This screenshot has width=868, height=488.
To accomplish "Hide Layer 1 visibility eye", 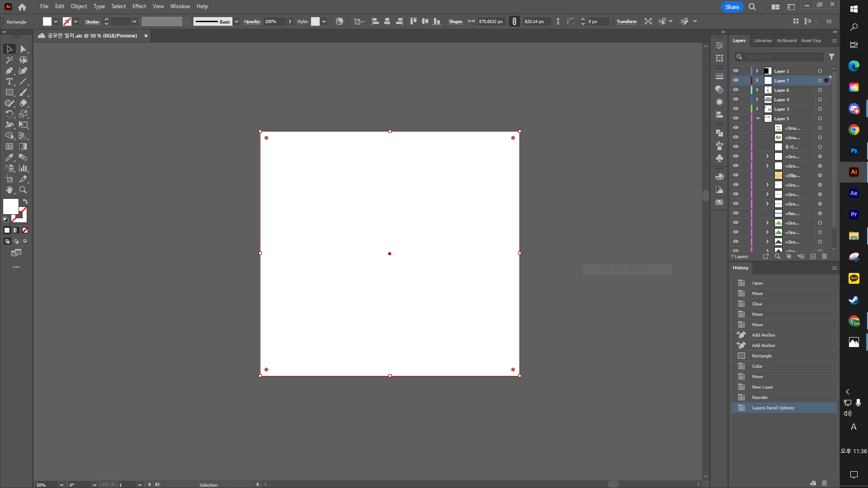I will pyautogui.click(x=736, y=71).
